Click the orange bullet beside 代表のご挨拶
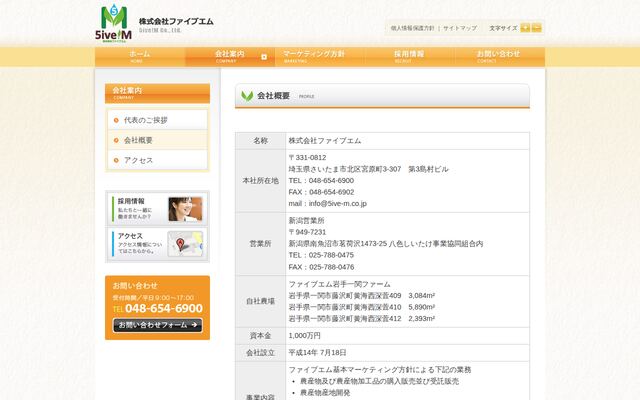Image resolution: width=640 pixels, height=400 pixels. pyautogui.click(x=116, y=120)
